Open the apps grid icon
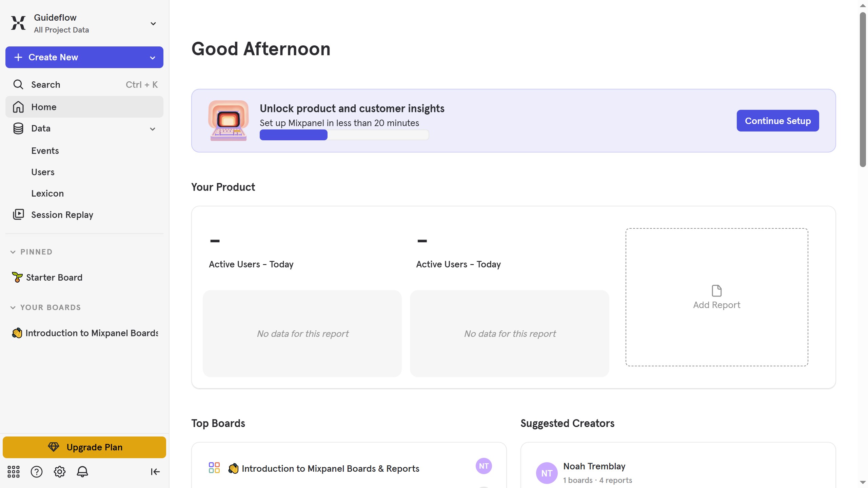Image resolution: width=868 pixels, height=488 pixels. (14, 472)
